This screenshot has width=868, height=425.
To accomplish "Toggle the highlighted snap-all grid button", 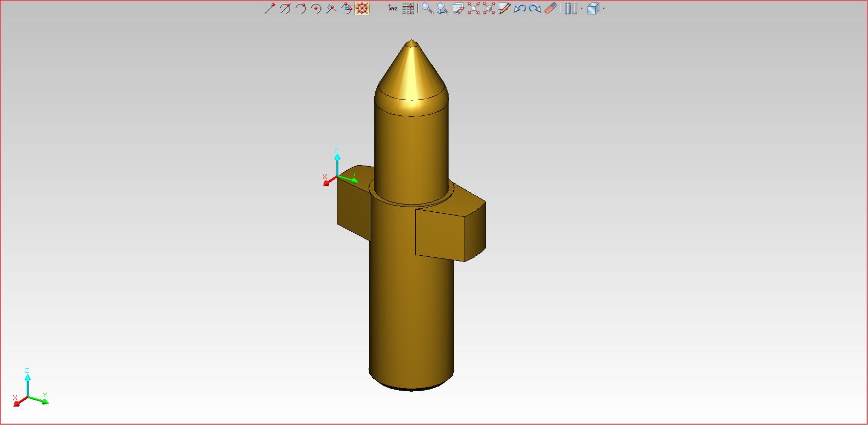I will click(362, 8).
